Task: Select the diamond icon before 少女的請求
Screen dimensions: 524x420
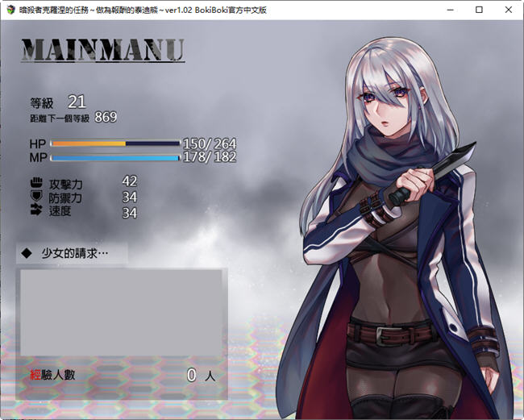Action: click(27, 253)
